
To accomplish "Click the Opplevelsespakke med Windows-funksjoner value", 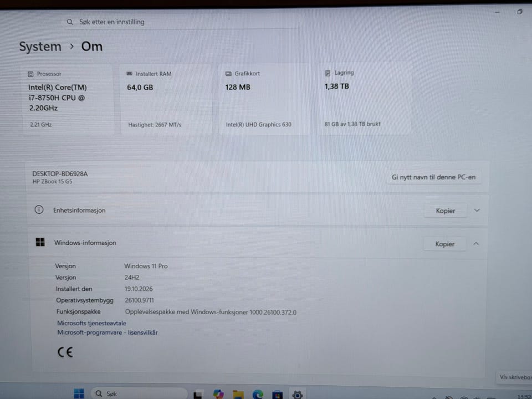I will point(211,312).
